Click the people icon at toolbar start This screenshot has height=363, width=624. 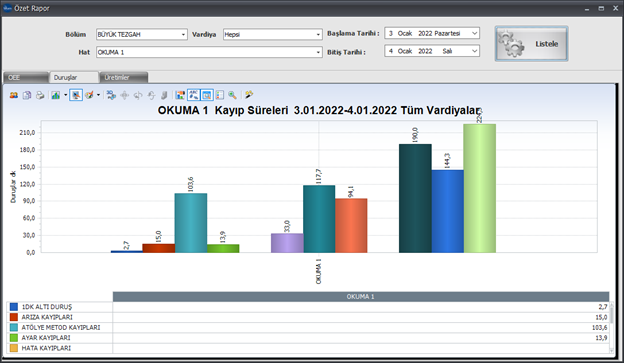coord(14,95)
